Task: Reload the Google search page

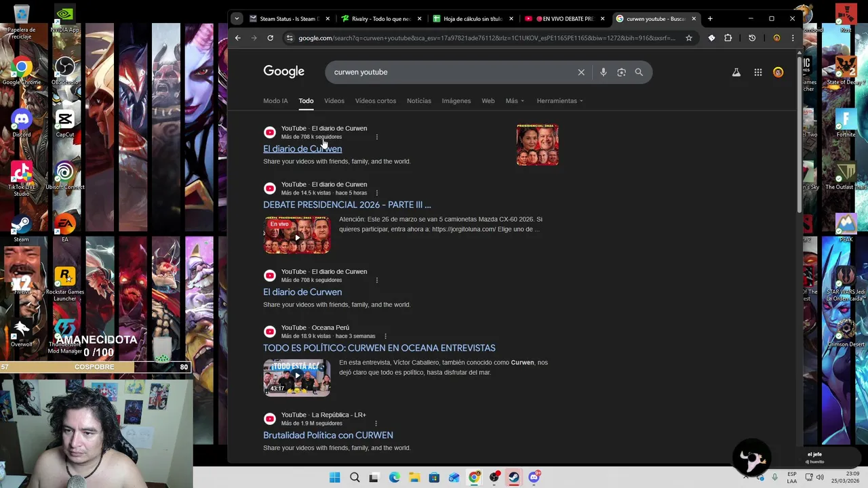Action: pyautogui.click(x=270, y=38)
